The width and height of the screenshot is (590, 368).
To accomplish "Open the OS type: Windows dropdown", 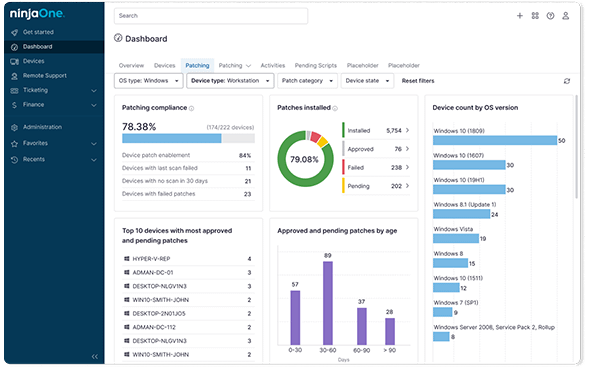I will point(149,81).
